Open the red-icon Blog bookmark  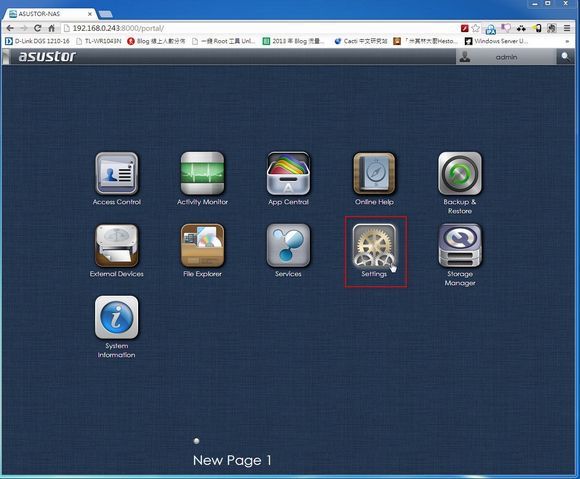coord(156,41)
